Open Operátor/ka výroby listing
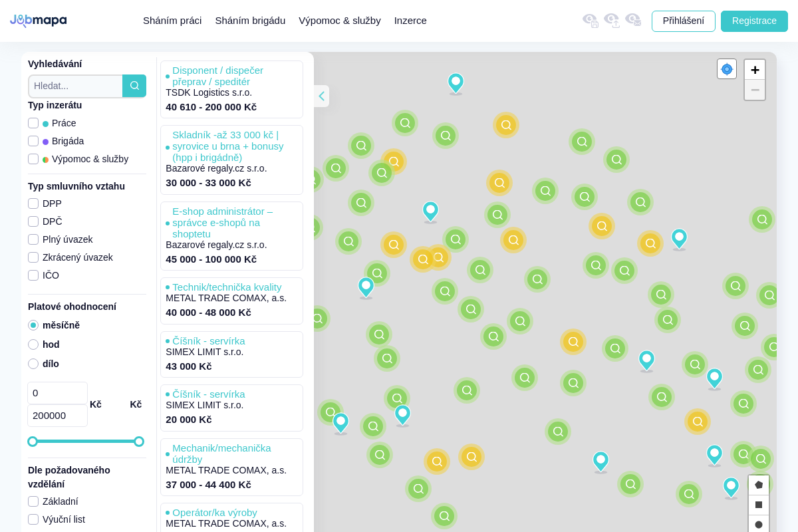Screen dimensions: 798x532 coord(215,513)
